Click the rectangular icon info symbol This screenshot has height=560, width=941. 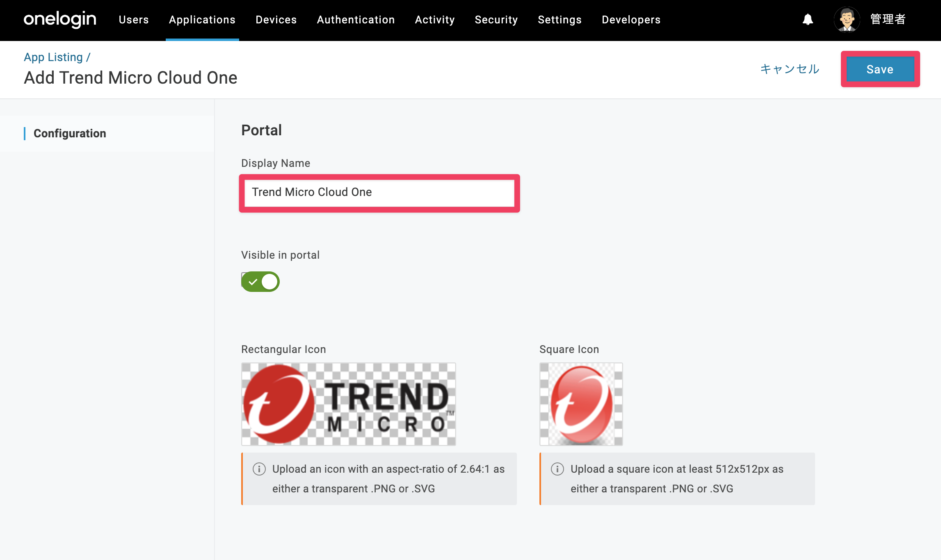coord(259,469)
